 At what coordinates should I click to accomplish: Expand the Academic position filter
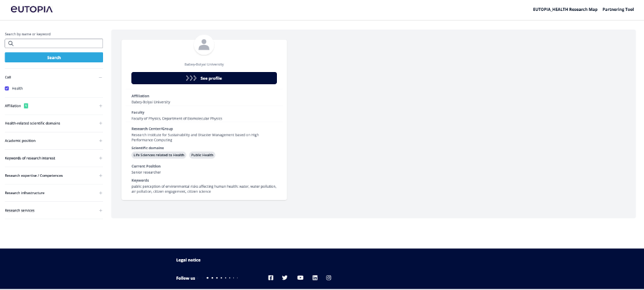point(100,140)
